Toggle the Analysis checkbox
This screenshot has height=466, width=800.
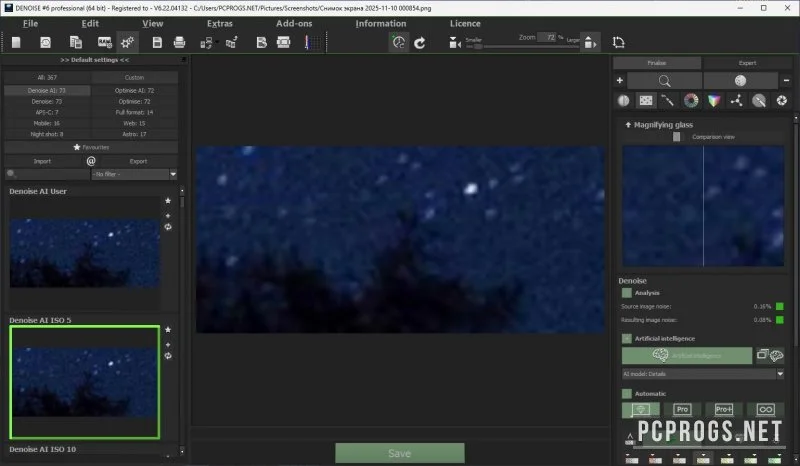(627, 293)
